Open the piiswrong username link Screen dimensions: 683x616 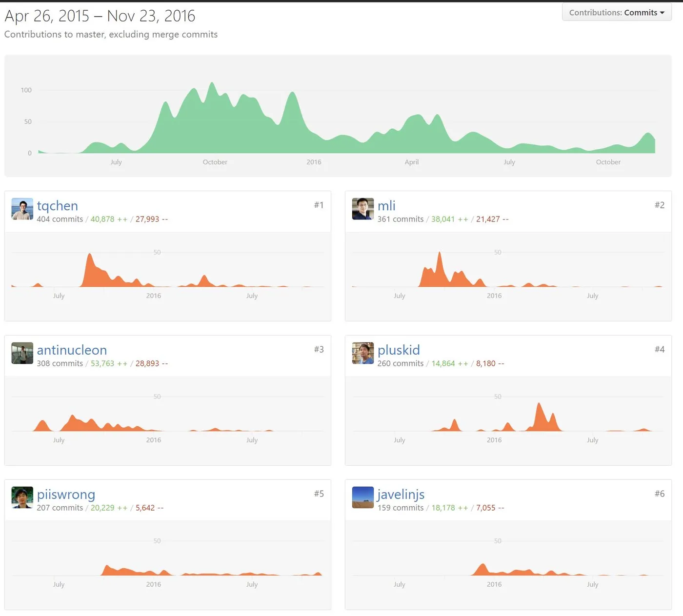66,495
